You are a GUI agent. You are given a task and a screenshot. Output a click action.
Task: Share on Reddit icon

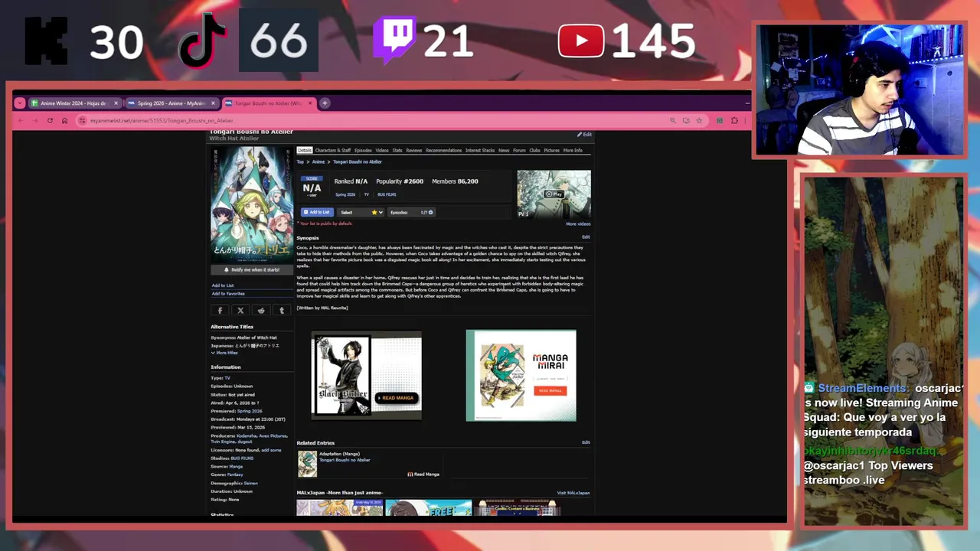coord(261,310)
